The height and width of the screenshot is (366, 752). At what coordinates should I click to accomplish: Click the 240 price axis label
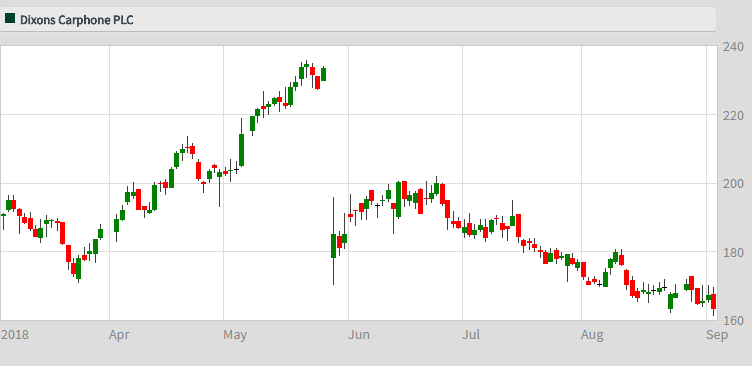point(733,47)
